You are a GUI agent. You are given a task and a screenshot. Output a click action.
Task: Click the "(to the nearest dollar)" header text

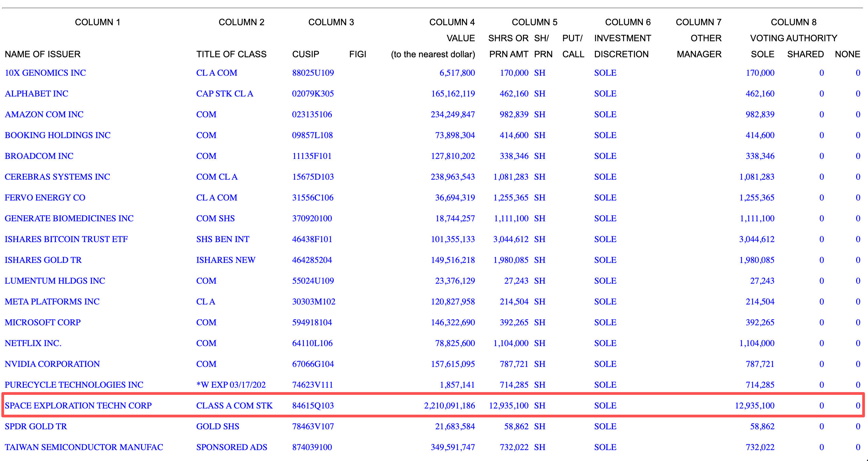tap(433, 54)
